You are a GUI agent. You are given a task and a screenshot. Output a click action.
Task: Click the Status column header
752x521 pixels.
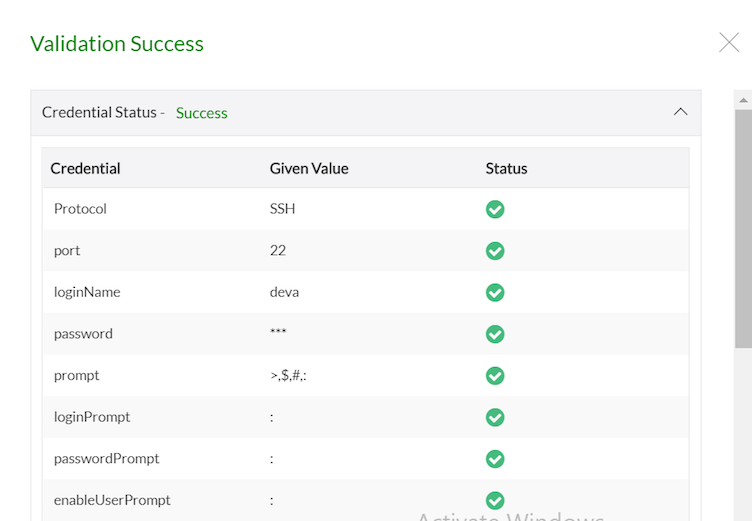coord(506,168)
